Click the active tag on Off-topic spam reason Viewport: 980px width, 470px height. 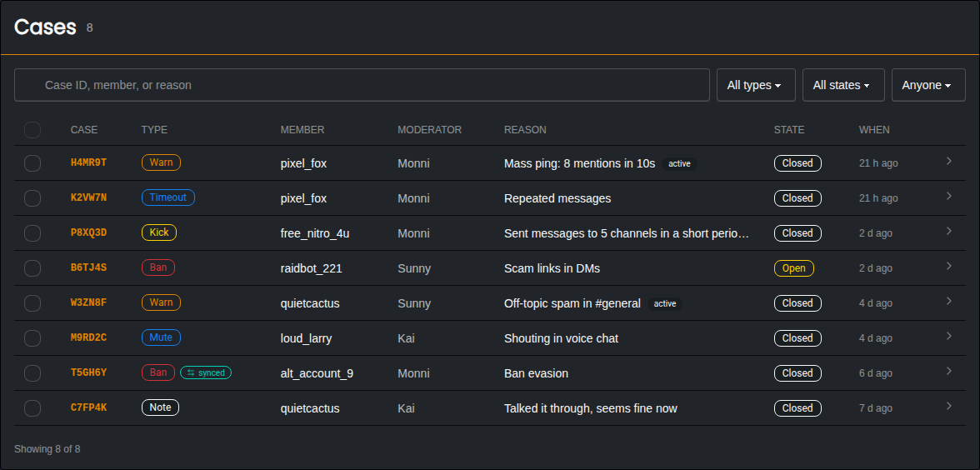tap(665, 303)
